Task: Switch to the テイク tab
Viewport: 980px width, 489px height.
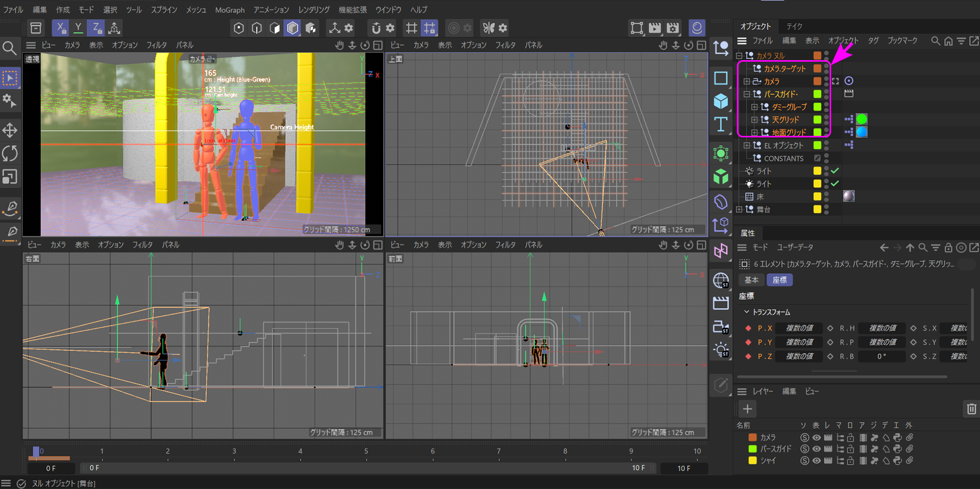Action: tap(794, 26)
